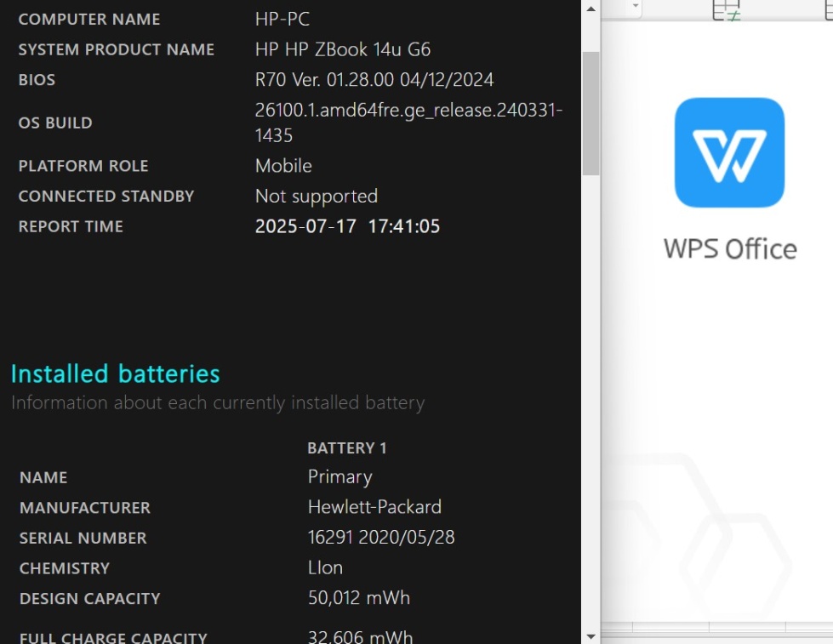Click the OS BUILD label
833x644 pixels.
pos(55,123)
